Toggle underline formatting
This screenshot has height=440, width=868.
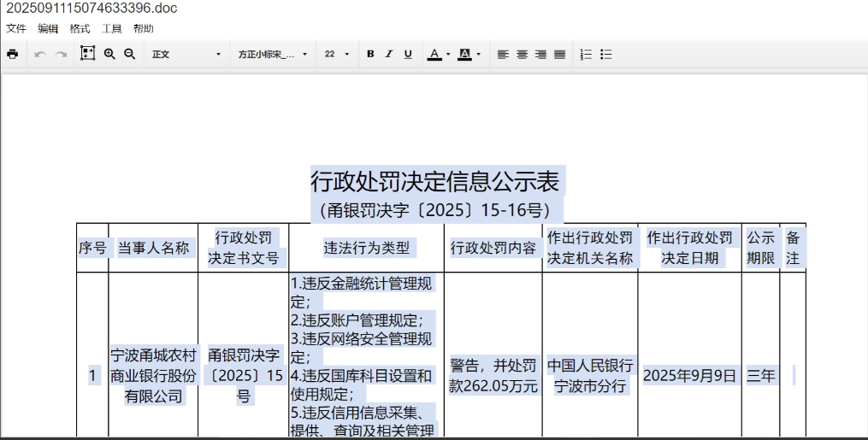[x=408, y=54]
